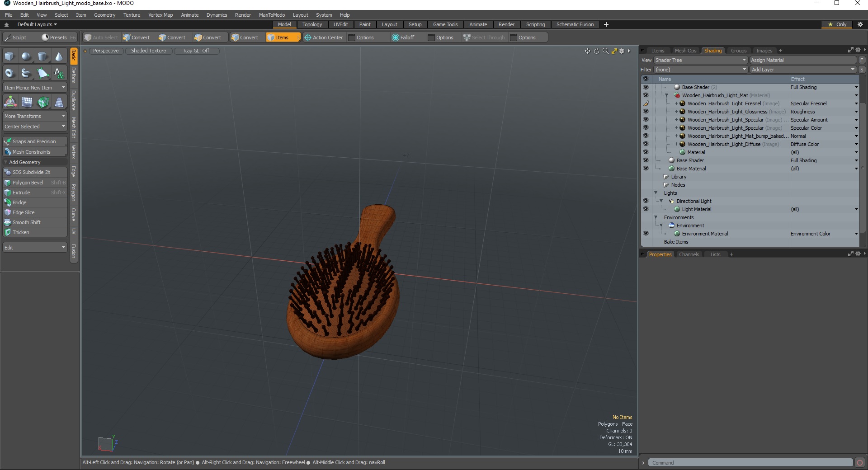Hide the Wooden_Hairbrush_Light_Mat material

[646, 95]
